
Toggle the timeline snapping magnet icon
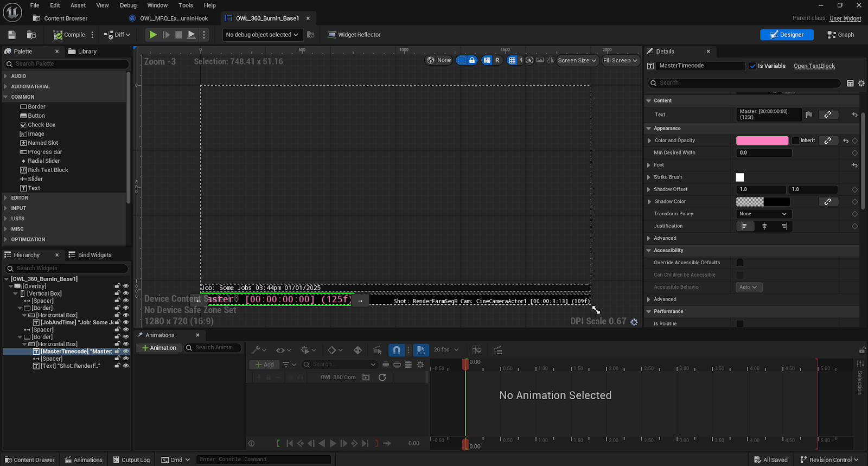click(397, 350)
